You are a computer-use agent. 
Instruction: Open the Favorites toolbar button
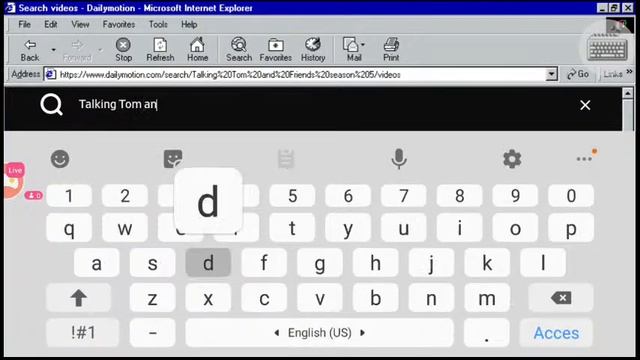(276, 50)
